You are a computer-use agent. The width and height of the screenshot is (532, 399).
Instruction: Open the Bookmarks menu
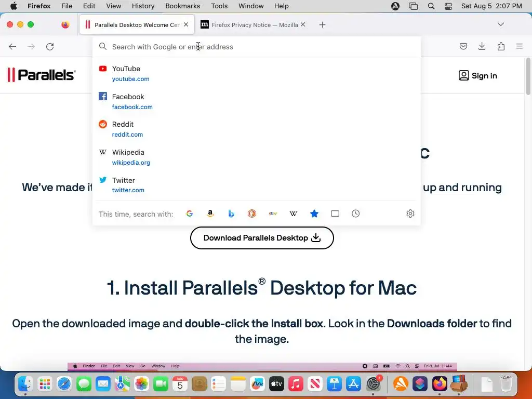click(x=182, y=6)
